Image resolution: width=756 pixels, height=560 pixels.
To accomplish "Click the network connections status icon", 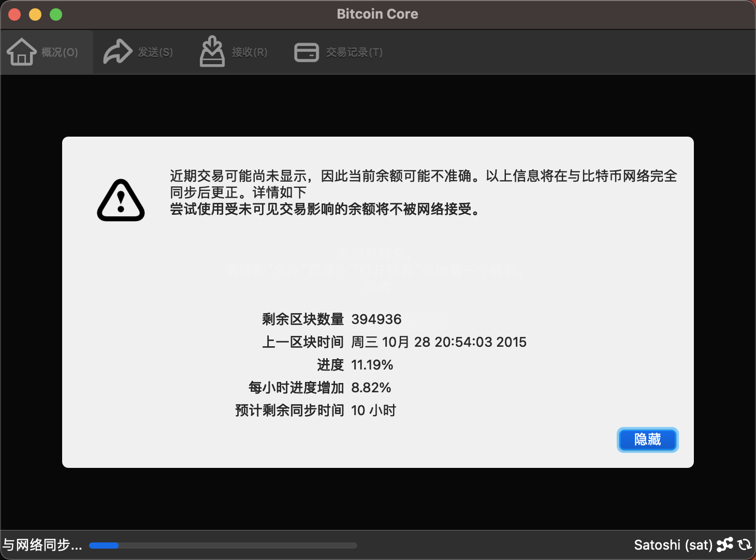I will (725, 544).
